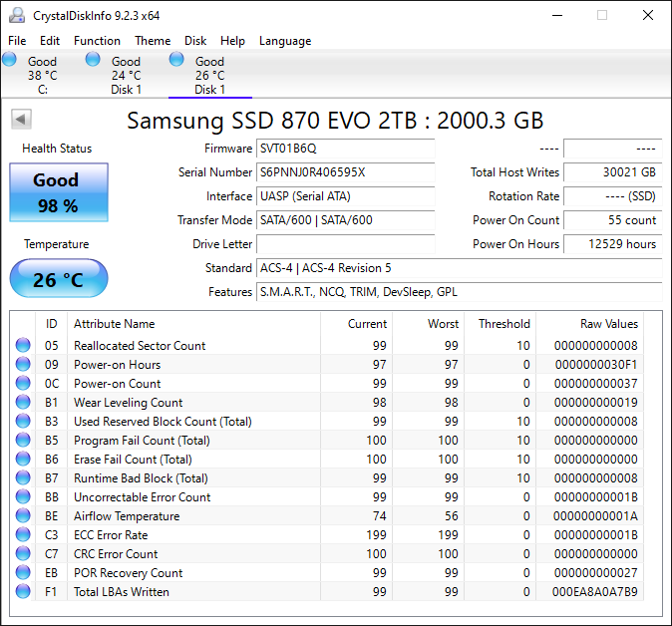672x626 pixels.
Task: Click the Worst column header
Action: tap(428, 324)
